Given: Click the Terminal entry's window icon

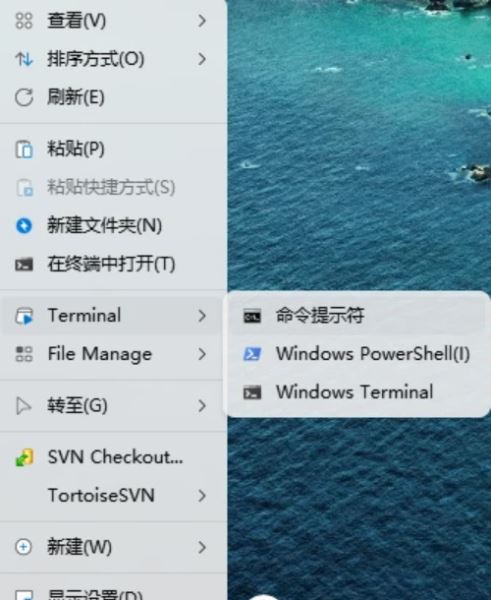Looking at the screenshot, I should (x=24, y=316).
